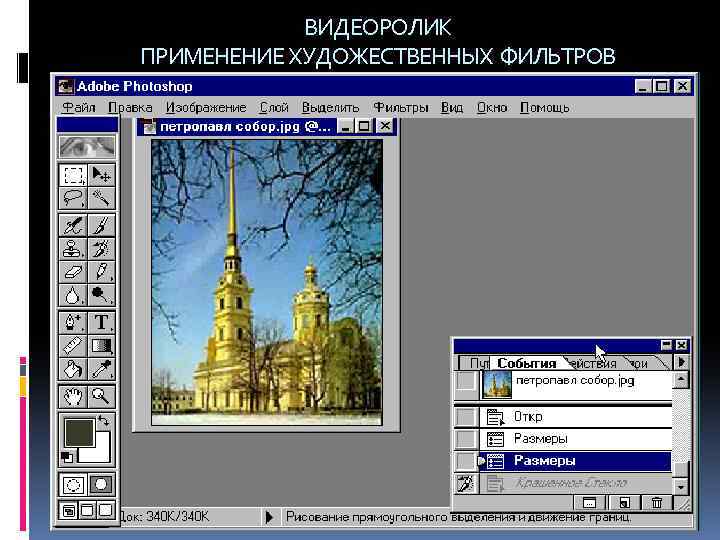The width and height of the screenshot is (720, 540).
Task: Select the Airbrush tool
Action: [x=73, y=225]
